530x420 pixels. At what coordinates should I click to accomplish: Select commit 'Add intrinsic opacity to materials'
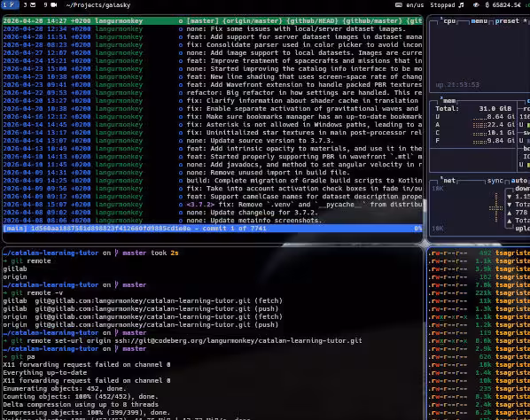point(213,149)
